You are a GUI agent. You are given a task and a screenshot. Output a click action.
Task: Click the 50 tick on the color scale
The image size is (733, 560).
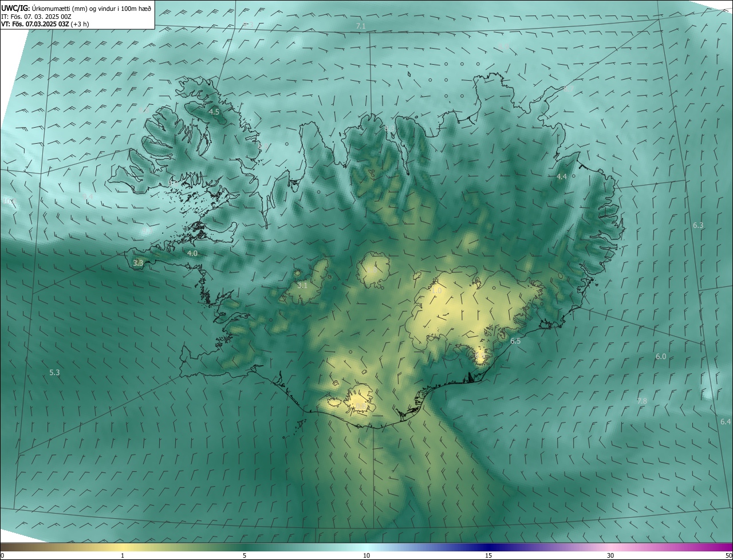[x=728, y=556]
